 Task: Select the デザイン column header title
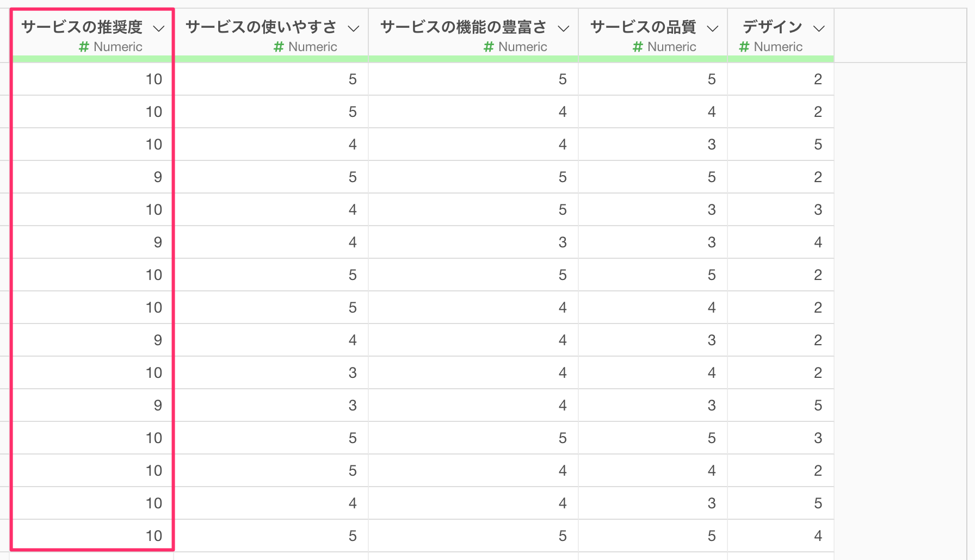pos(772,27)
